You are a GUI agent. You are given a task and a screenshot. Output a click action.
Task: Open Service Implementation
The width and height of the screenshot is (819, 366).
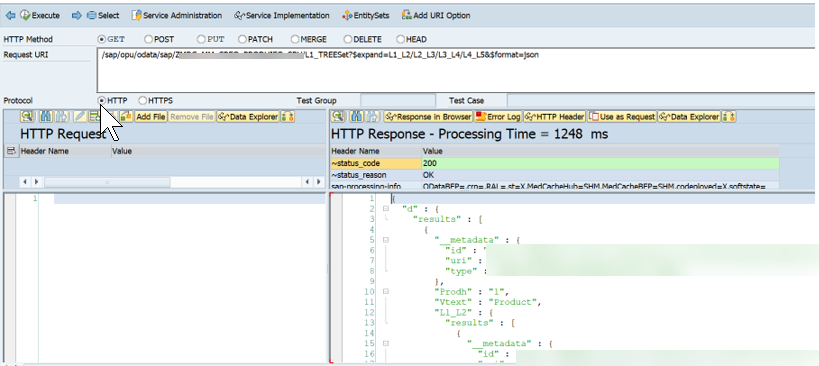[x=282, y=16]
